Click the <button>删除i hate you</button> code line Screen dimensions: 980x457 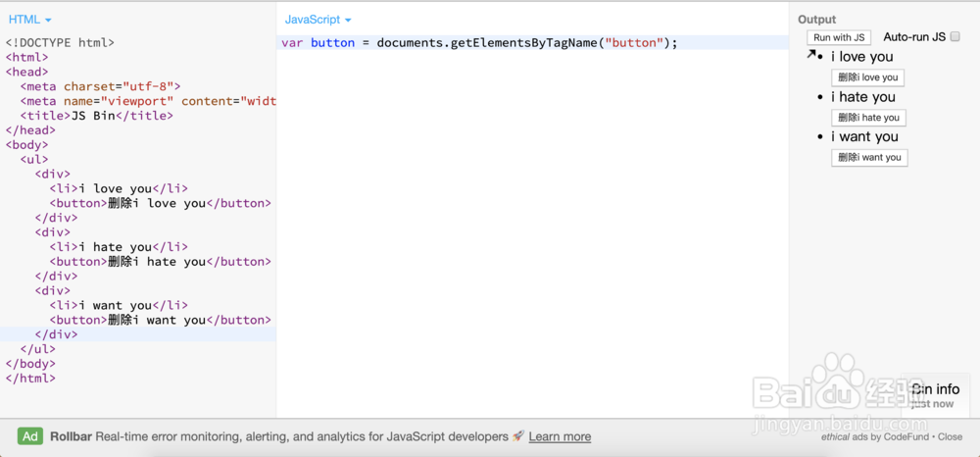pos(160,261)
